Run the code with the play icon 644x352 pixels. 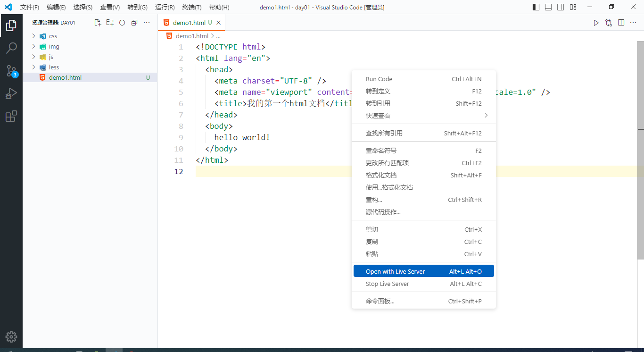tap(596, 23)
